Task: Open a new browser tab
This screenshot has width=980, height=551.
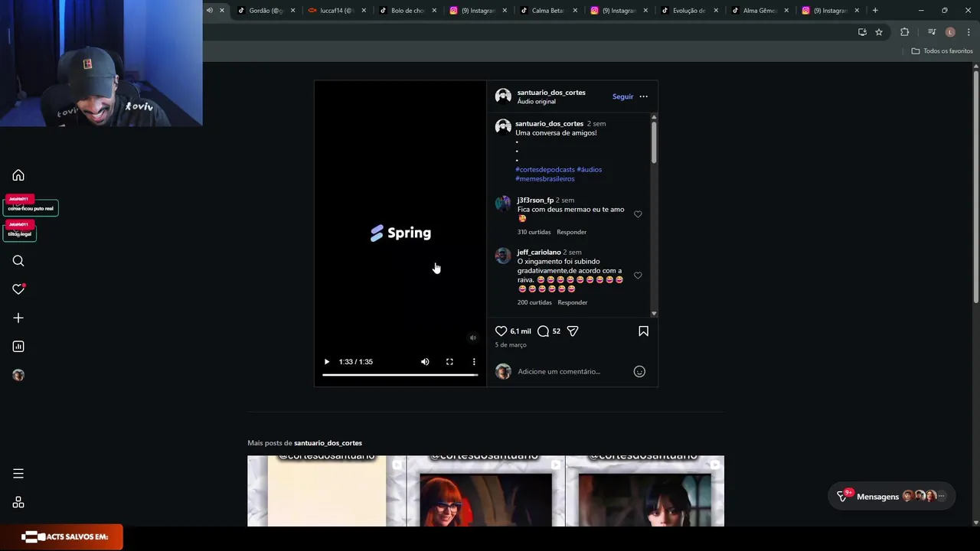Action: pos(875,11)
